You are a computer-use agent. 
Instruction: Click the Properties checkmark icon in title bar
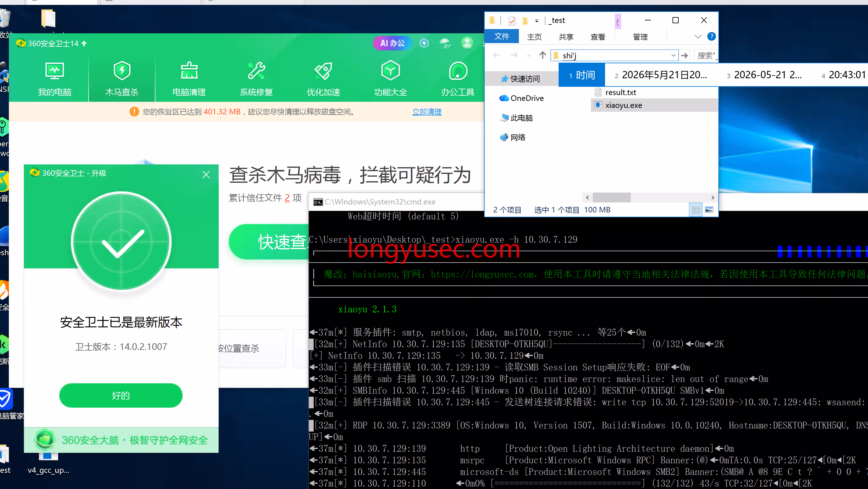pos(512,21)
